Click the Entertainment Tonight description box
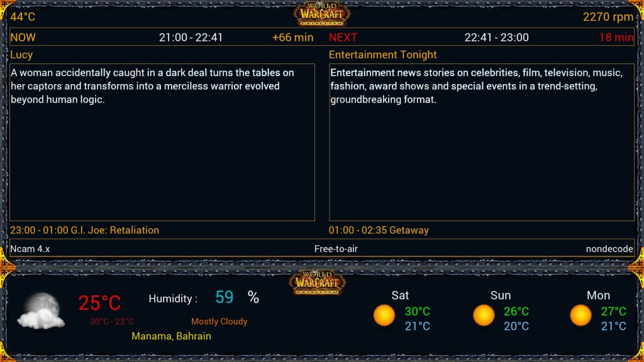Screen dimensions: 644x362 coord(481,142)
